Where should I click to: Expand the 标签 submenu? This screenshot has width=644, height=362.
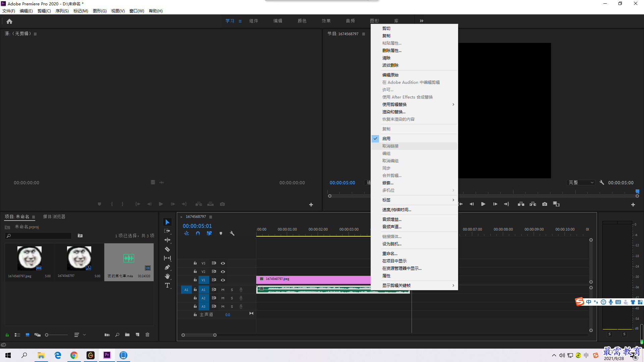[414, 200]
